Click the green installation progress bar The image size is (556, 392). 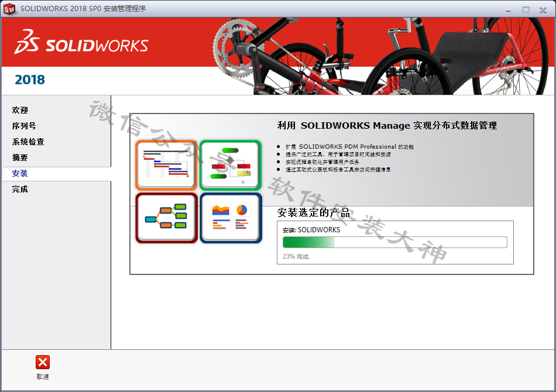click(395, 242)
